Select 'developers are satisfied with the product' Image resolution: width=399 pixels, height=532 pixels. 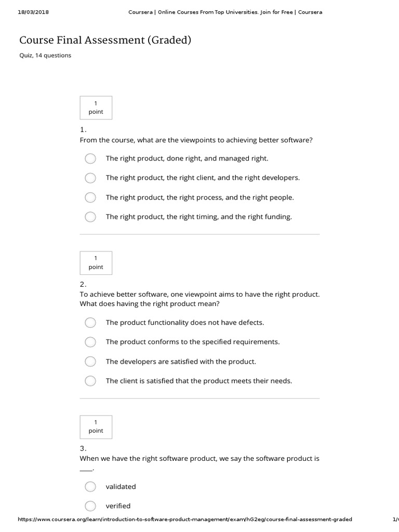(90, 362)
